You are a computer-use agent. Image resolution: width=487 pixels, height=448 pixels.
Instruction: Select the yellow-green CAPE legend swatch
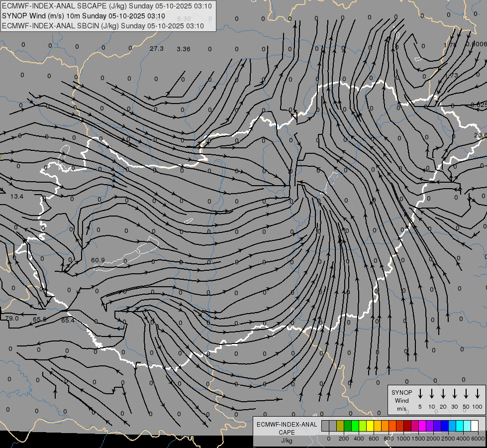(x=363, y=426)
